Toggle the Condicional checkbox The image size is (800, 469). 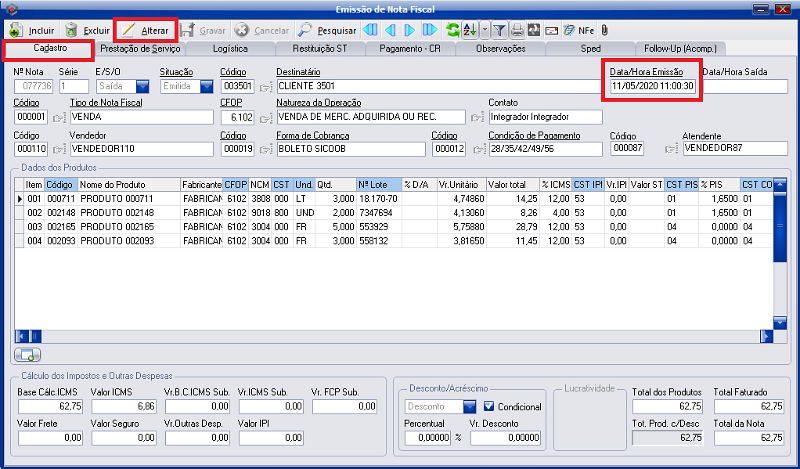pos(489,407)
